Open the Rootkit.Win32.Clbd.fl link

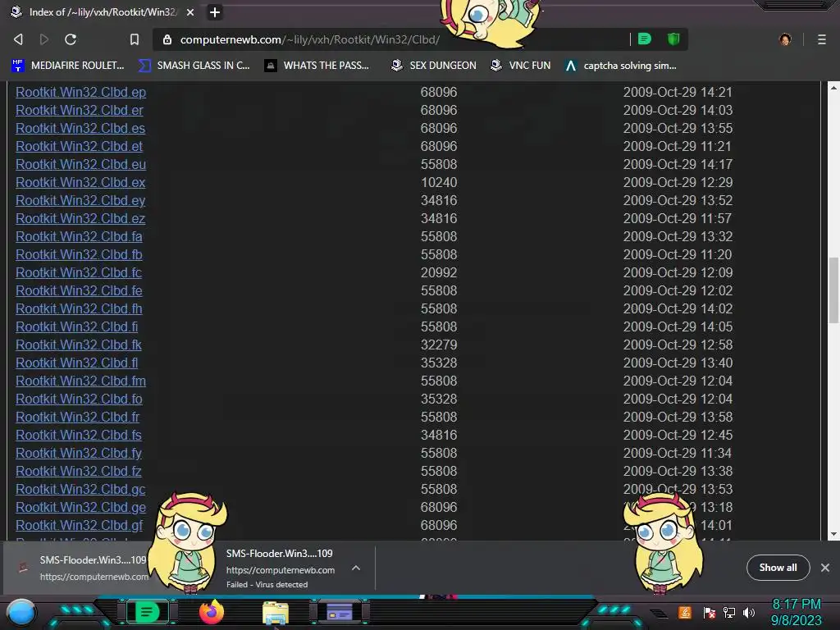[76, 363]
